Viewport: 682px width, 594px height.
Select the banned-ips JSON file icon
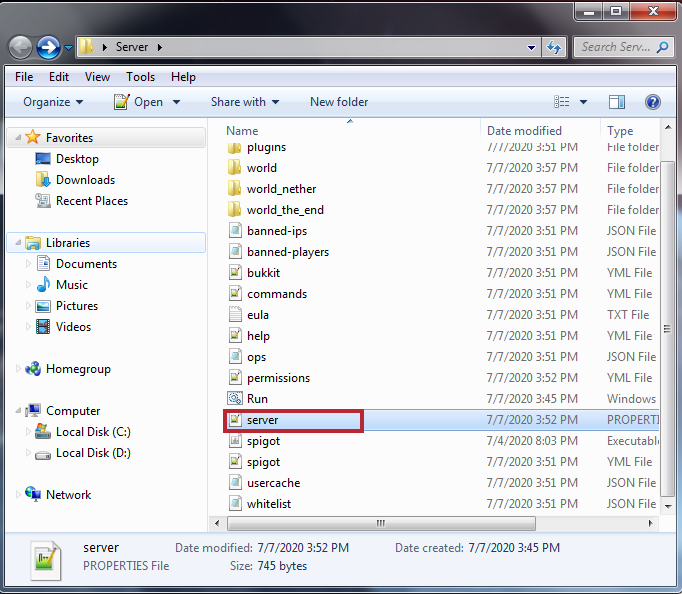click(235, 230)
